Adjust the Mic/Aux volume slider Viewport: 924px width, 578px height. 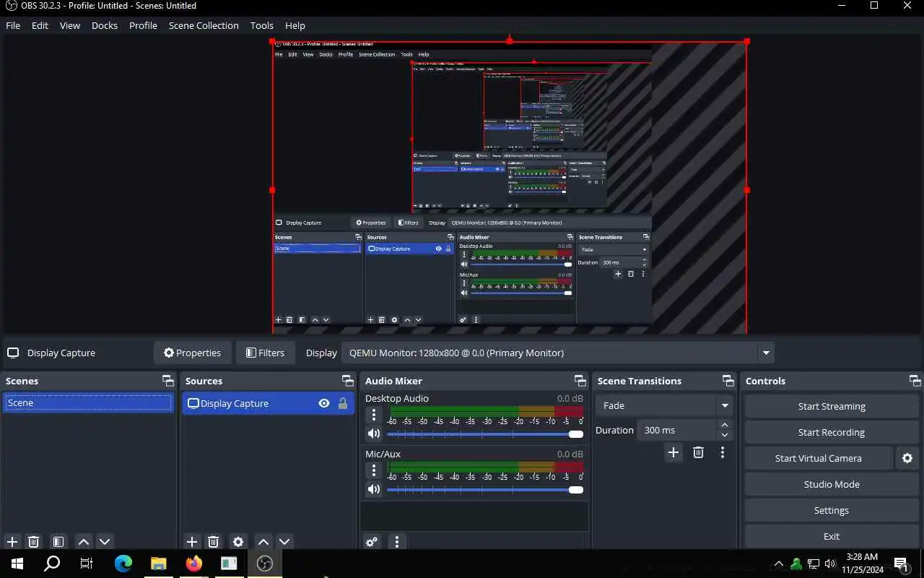tap(485, 490)
